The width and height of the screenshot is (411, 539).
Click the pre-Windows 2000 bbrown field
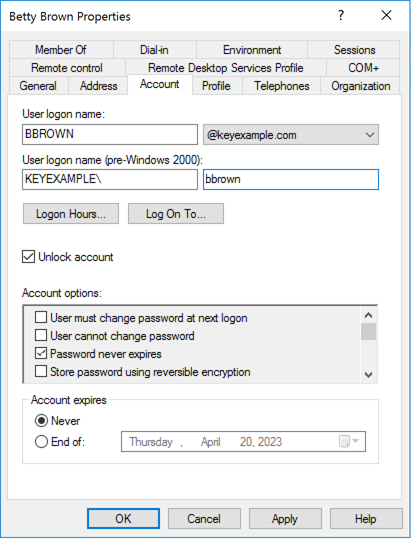291,179
